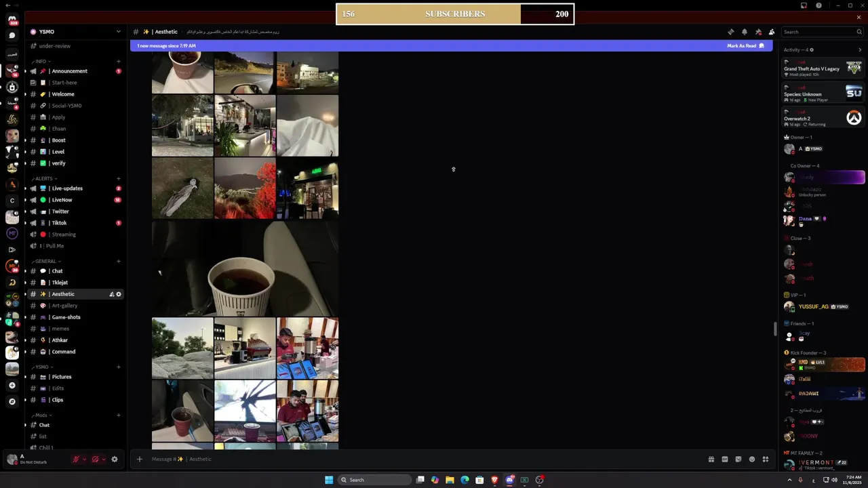
Task: Expand the Activity panel chevron
Action: coord(860,49)
